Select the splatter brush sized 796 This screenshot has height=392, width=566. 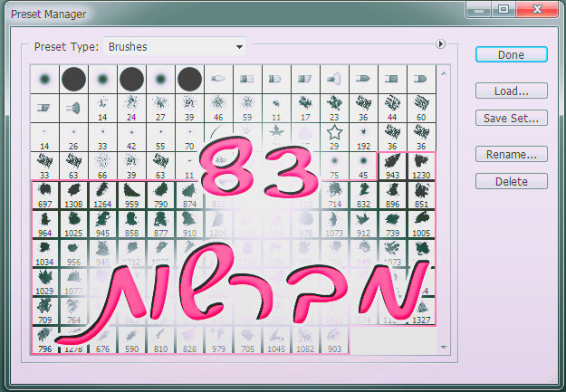pos(44,340)
